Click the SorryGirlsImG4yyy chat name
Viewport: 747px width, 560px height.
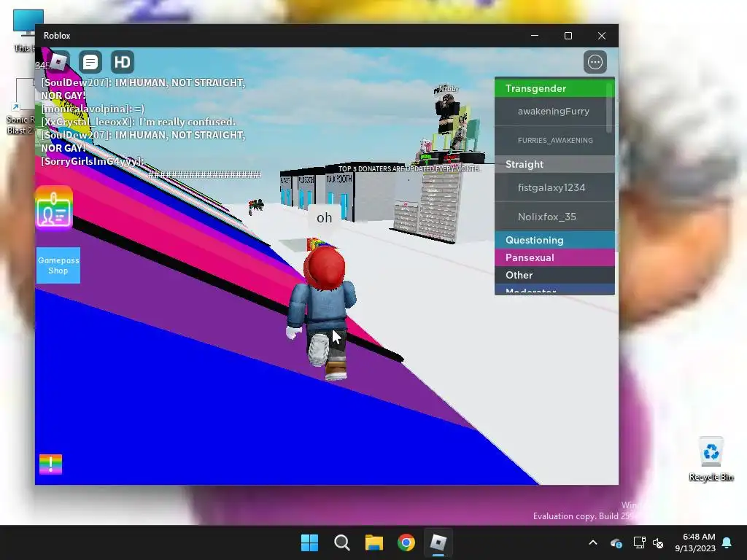[x=92, y=161]
